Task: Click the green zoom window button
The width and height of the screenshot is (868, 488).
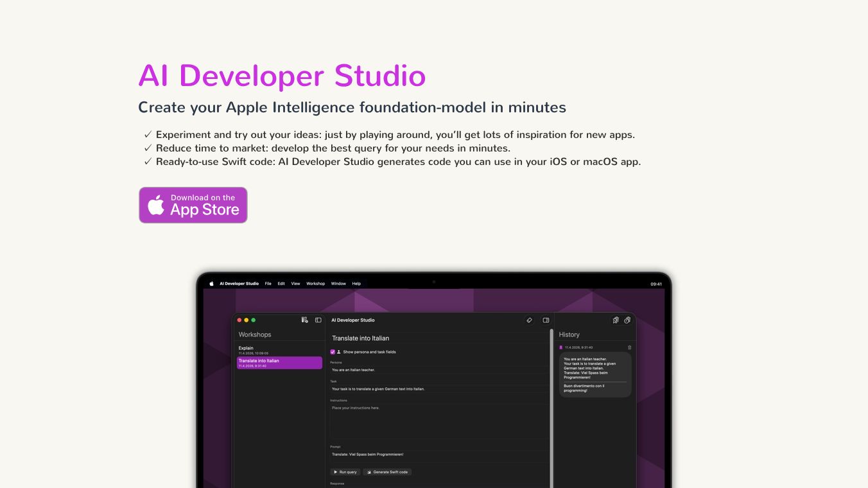Action: pyautogui.click(x=254, y=320)
